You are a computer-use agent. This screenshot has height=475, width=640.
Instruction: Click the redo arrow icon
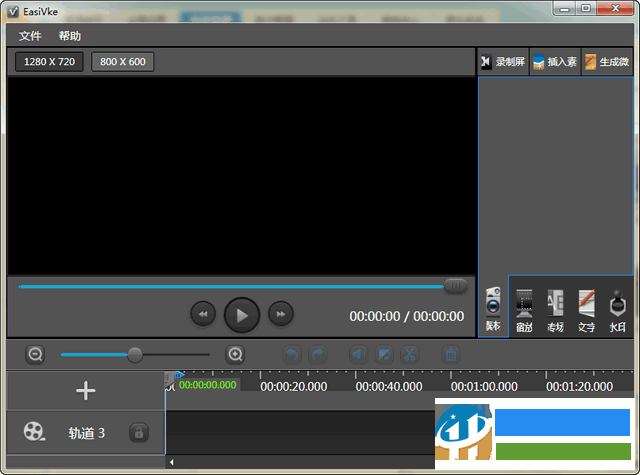tap(318, 355)
